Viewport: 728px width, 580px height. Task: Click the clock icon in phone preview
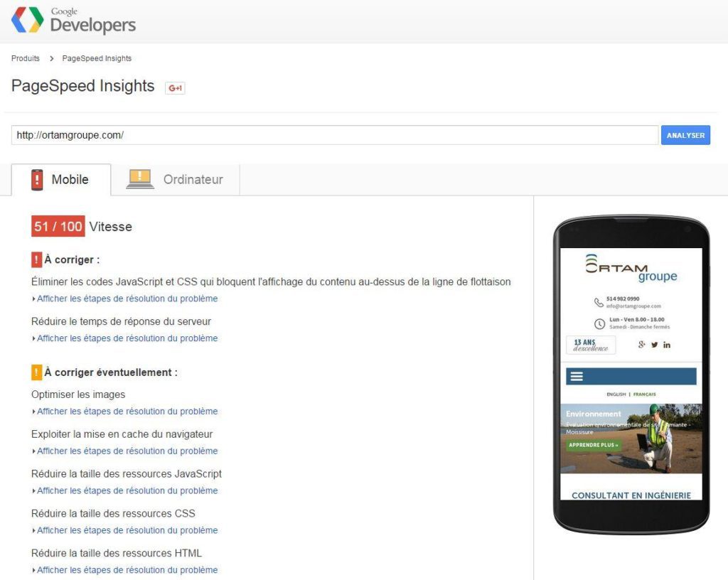point(599,323)
